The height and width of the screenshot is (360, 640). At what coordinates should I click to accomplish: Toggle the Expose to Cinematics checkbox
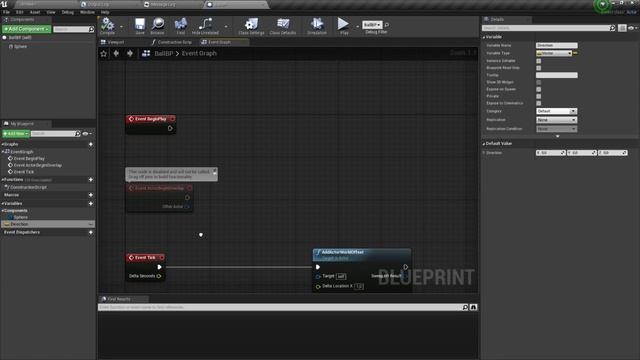539,103
